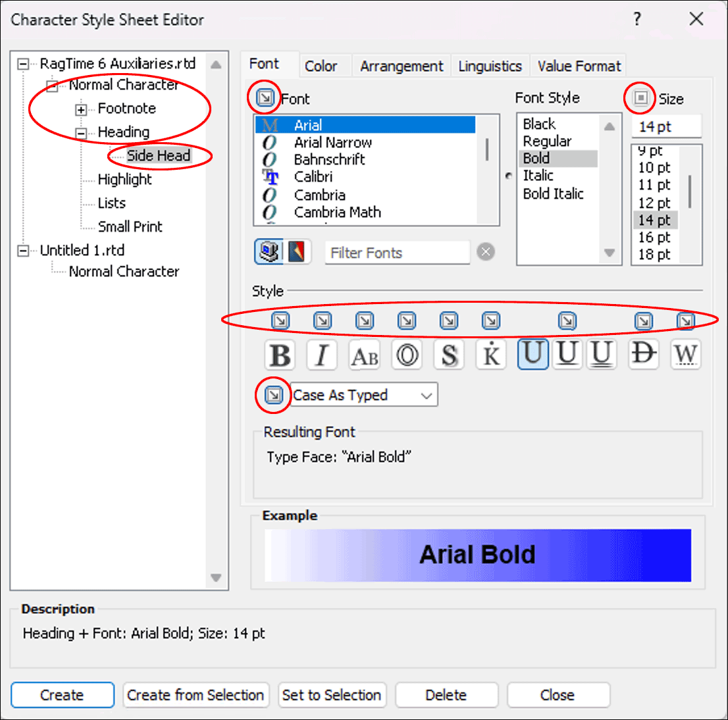The width and height of the screenshot is (728, 720).
Task: Expand the Footnote tree node
Action: click(81, 110)
